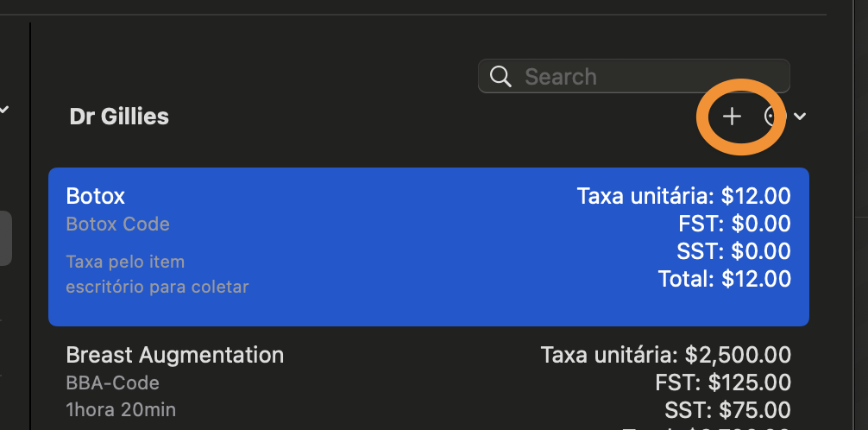Click the '1hora 20min' duration text
Viewport: 868px width, 430px height.
(x=121, y=410)
